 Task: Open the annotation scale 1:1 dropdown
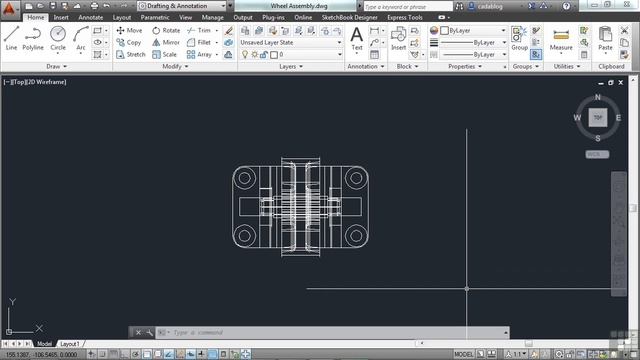tap(516, 354)
